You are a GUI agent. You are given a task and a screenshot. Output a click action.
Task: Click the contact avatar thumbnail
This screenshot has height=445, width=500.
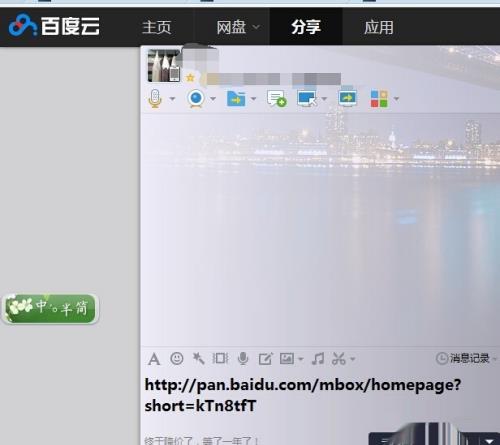pyautogui.click(x=164, y=65)
